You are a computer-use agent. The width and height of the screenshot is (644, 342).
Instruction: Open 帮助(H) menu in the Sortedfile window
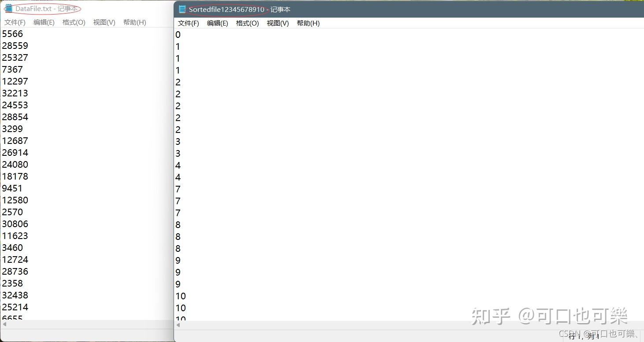[x=308, y=23]
